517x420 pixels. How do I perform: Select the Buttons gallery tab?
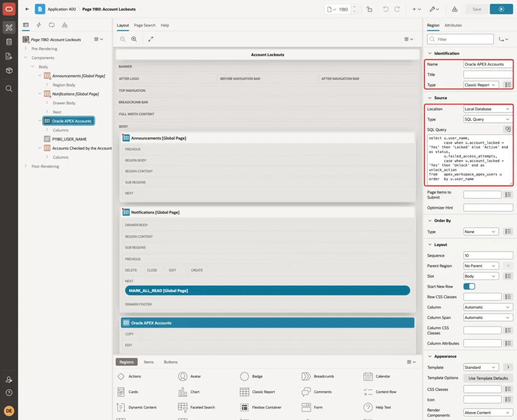coord(171,362)
